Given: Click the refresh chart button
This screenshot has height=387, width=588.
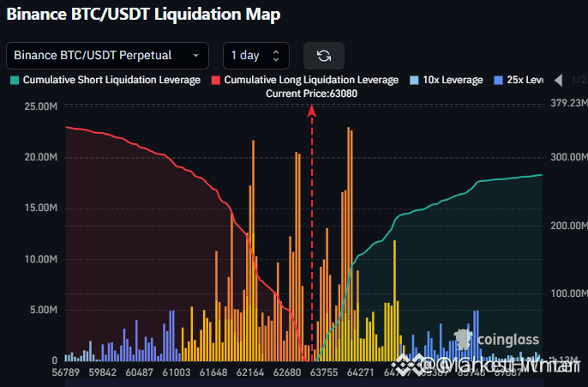Looking at the screenshot, I should tap(324, 56).
